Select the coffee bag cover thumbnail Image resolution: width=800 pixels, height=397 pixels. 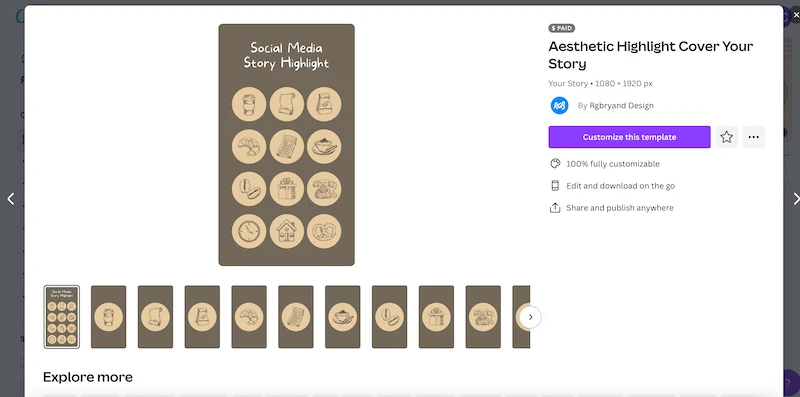tap(202, 317)
